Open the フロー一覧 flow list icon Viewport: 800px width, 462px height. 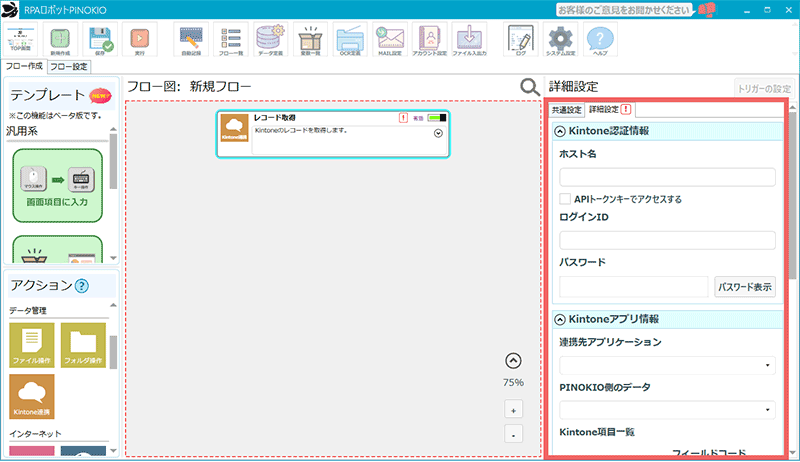[231, 39]
